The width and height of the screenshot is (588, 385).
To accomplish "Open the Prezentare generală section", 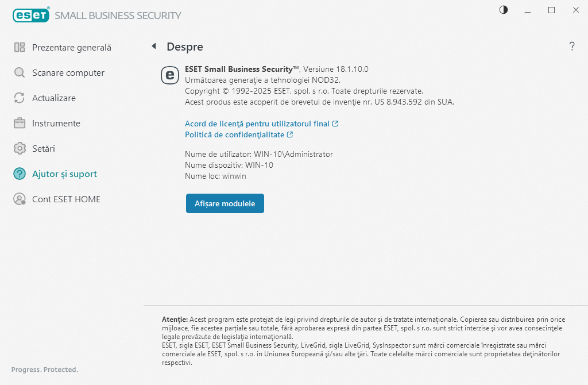I will [72, 48].
